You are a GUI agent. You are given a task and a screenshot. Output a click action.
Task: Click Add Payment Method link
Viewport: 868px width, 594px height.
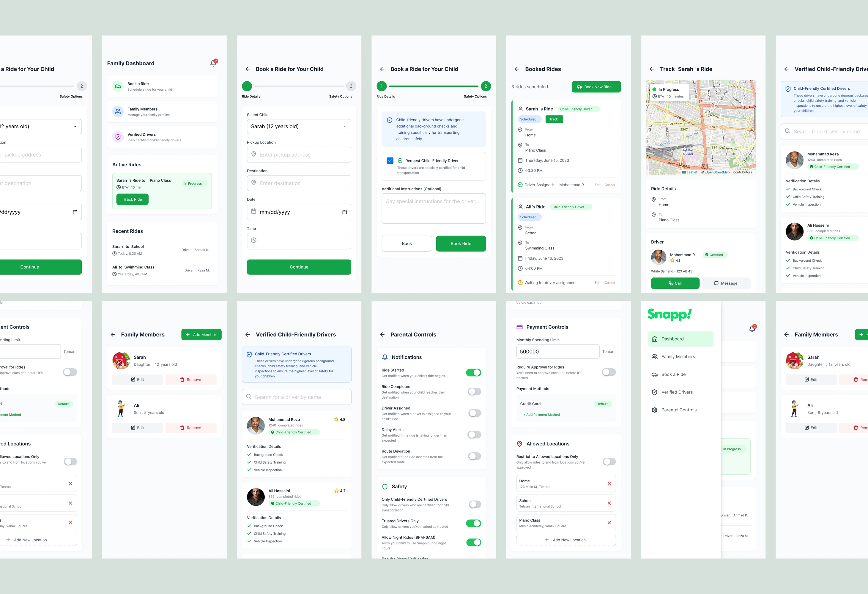pyautogui.click(x=541, y=414)
